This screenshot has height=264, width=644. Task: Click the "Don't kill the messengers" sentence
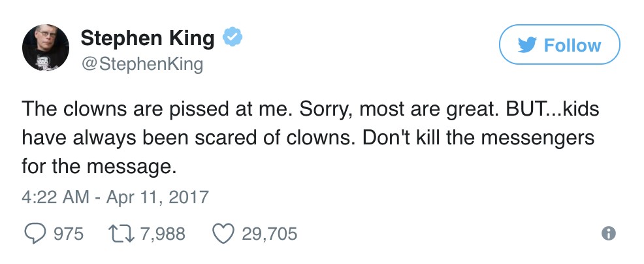(474, 137)
